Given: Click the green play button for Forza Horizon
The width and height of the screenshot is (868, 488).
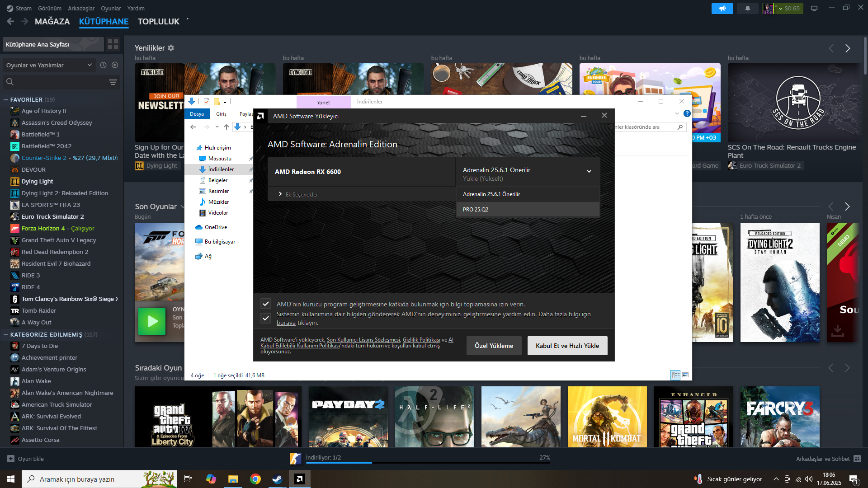Looking at the screenshot, I should click(152, 321).
